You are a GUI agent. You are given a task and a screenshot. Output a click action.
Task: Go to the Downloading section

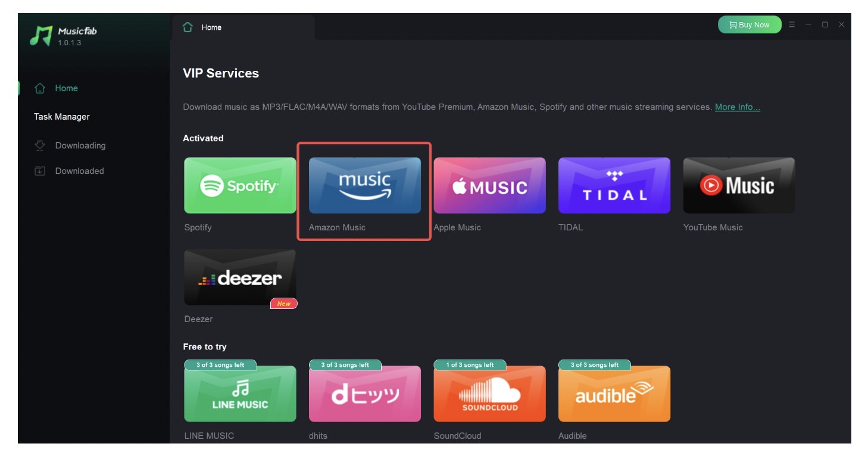pyautogui.click(x=80, y=145)
